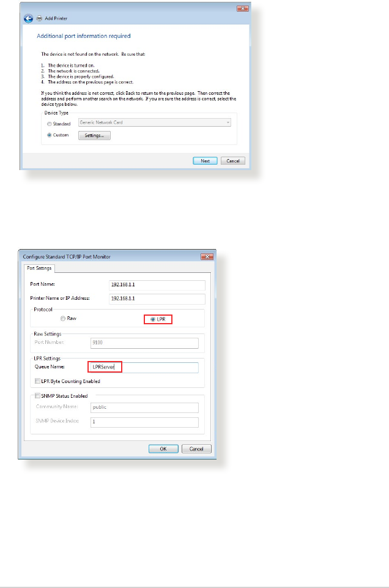Enable LPR Byte Counting checkbox

tap(37, 381)
